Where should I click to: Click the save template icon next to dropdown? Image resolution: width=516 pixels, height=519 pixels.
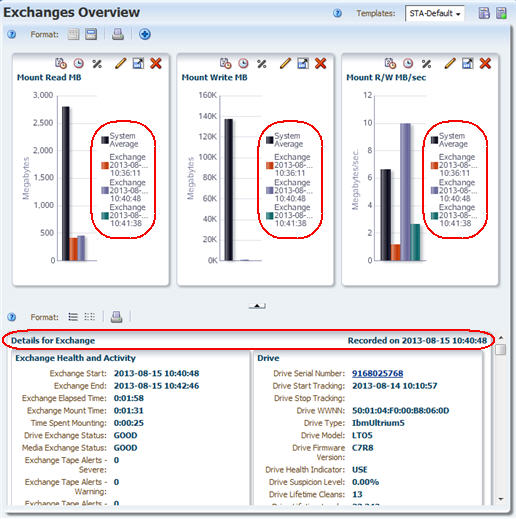pos(484,13)
